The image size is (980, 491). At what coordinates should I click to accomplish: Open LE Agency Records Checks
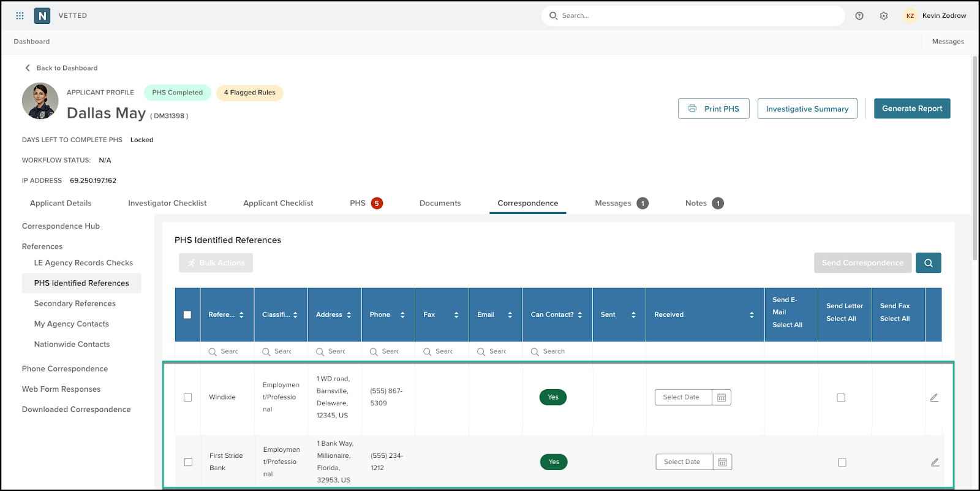(83, 263)
